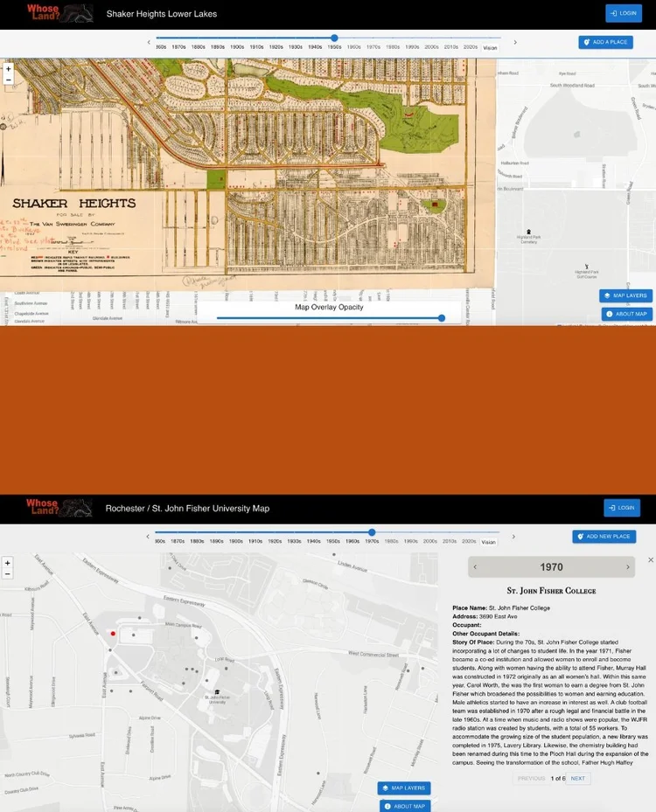Screen dimensions: 656x812
Task: Select 1950s on the Rochester timeline
Action: coord(332,541)
